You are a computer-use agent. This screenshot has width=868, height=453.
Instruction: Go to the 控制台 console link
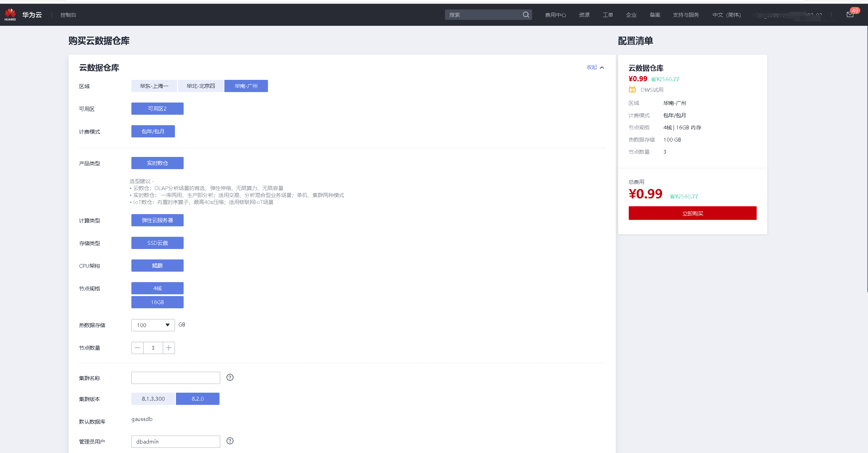point(68,15)
